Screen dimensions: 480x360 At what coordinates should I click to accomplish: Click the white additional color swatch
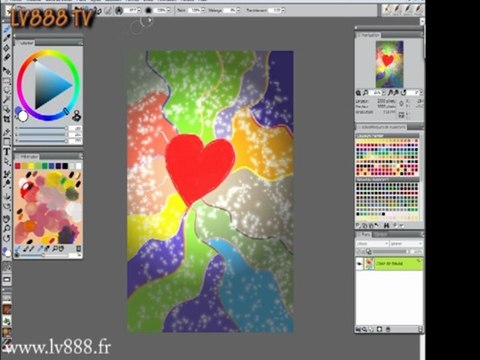(23, 116)
